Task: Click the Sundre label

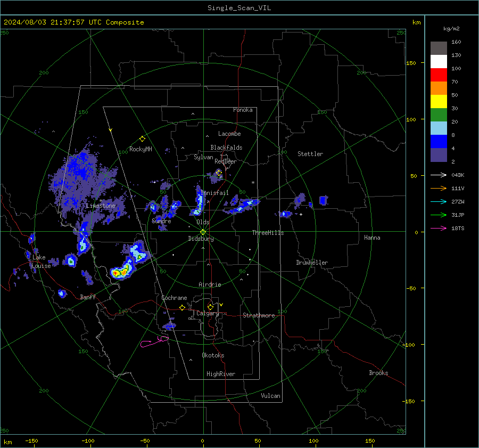Action: pyautogui.click(x=161, y=221)
